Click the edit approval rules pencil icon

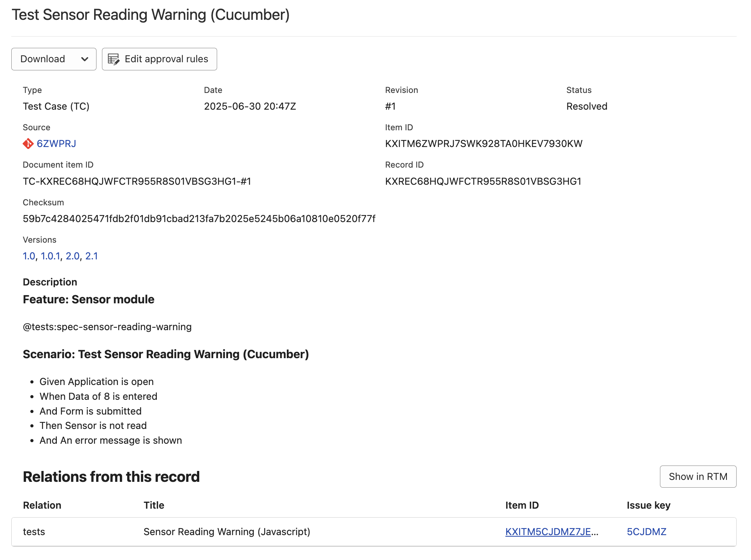coord(114,59)
